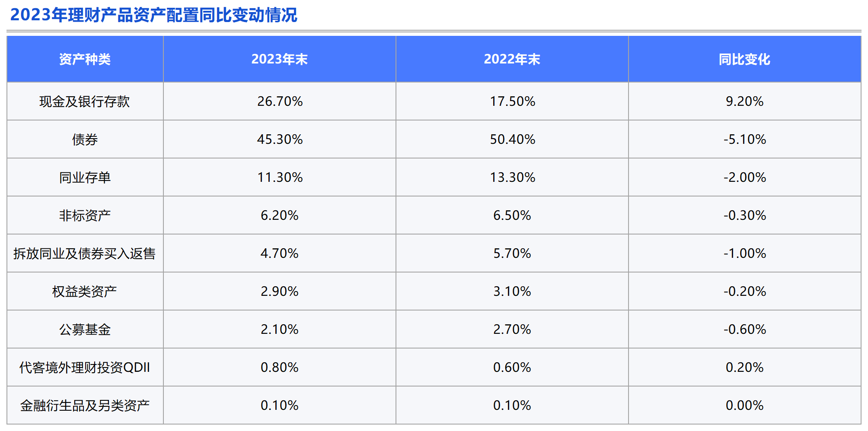Select the 0.80% cell for QDII
Image resolution: width=868 pixels, height=431 pixels.
tap(280, 368)
